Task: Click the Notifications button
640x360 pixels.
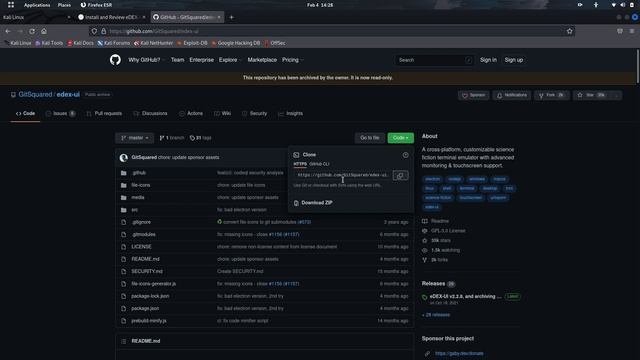Action: (512, 95)
